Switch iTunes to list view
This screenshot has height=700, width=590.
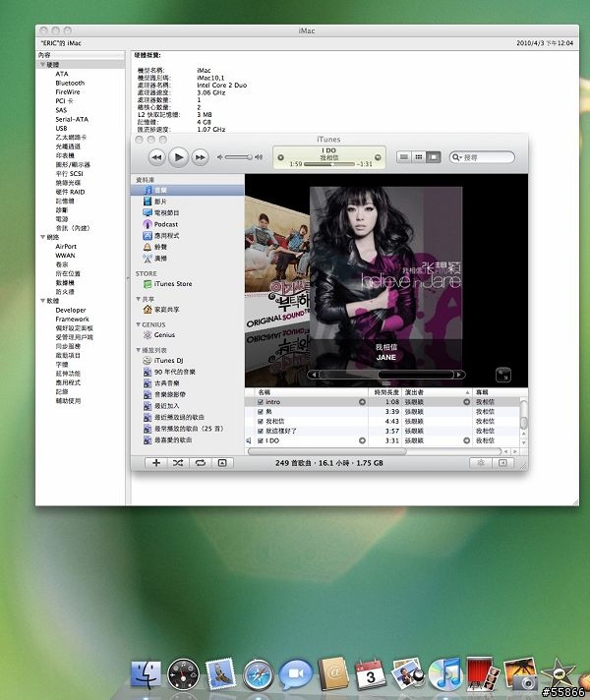pyautogui.click(x=404, y=157)
